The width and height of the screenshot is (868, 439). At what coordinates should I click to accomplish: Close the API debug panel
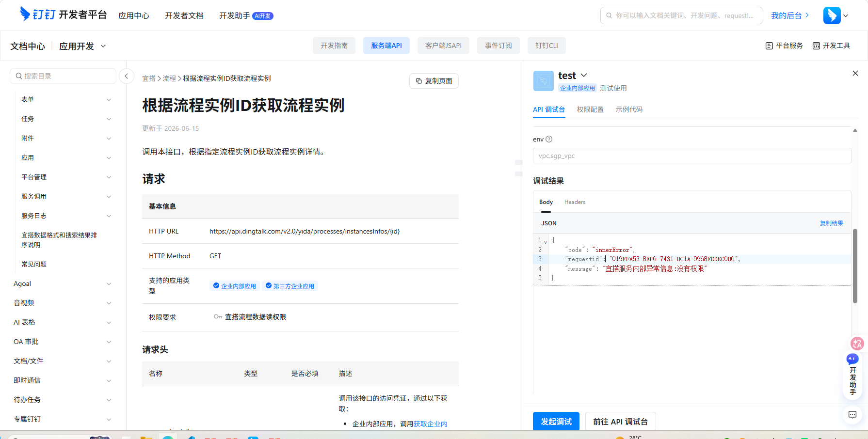tap(855, 73)
